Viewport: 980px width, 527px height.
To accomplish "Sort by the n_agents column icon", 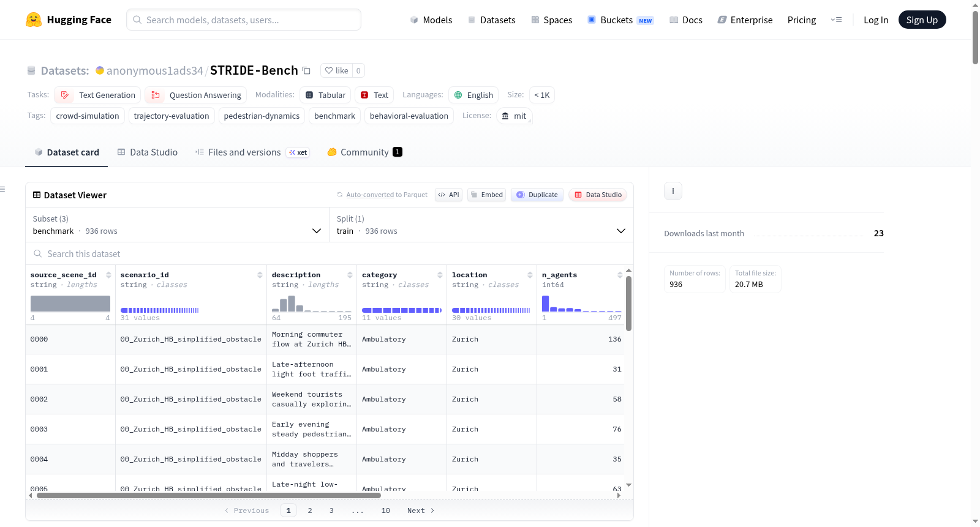I will [620, 275].
